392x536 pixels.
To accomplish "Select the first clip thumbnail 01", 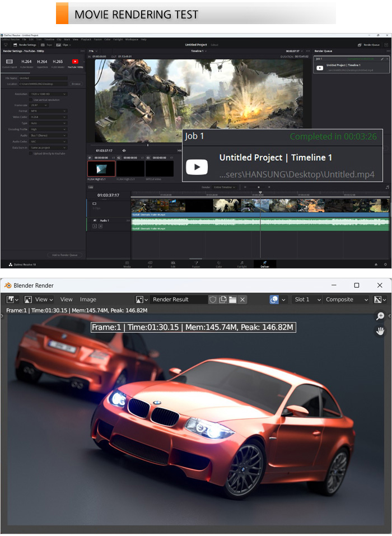I will pos(101,169).
